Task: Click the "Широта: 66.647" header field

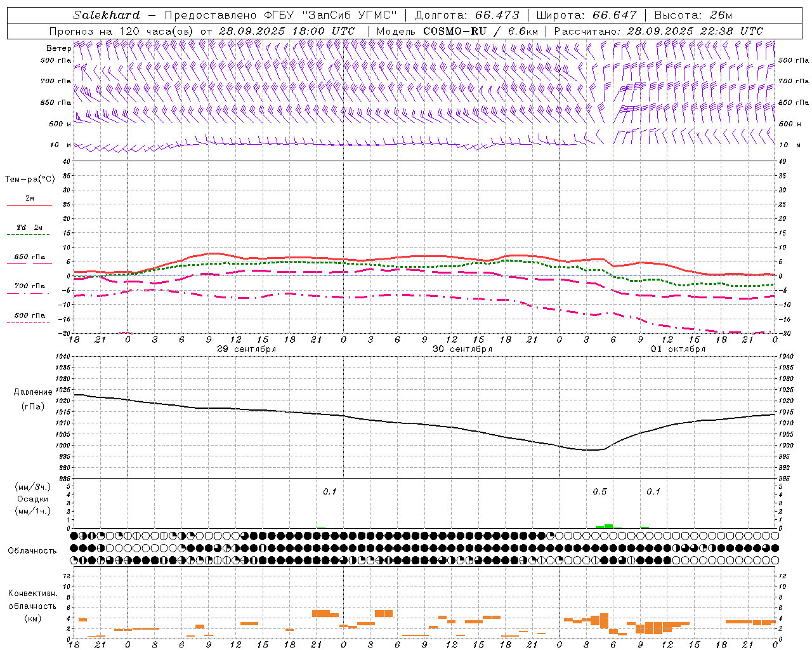Action: coord(586,15)
